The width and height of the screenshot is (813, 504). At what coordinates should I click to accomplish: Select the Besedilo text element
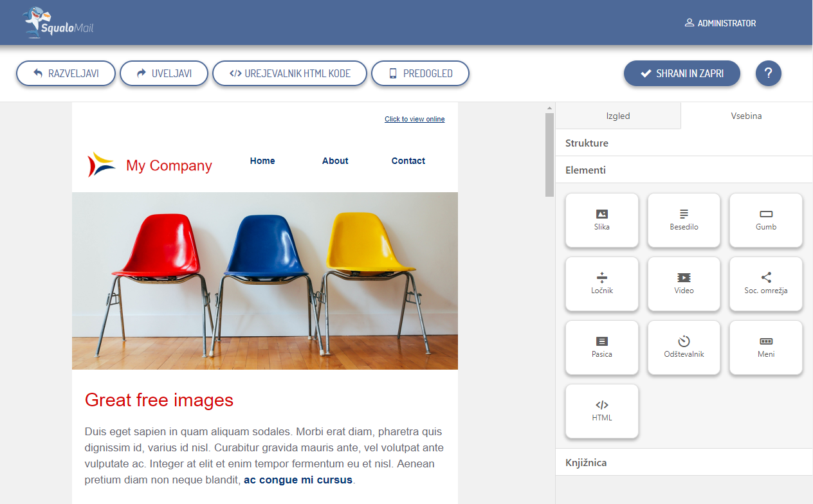click(684, 220)
